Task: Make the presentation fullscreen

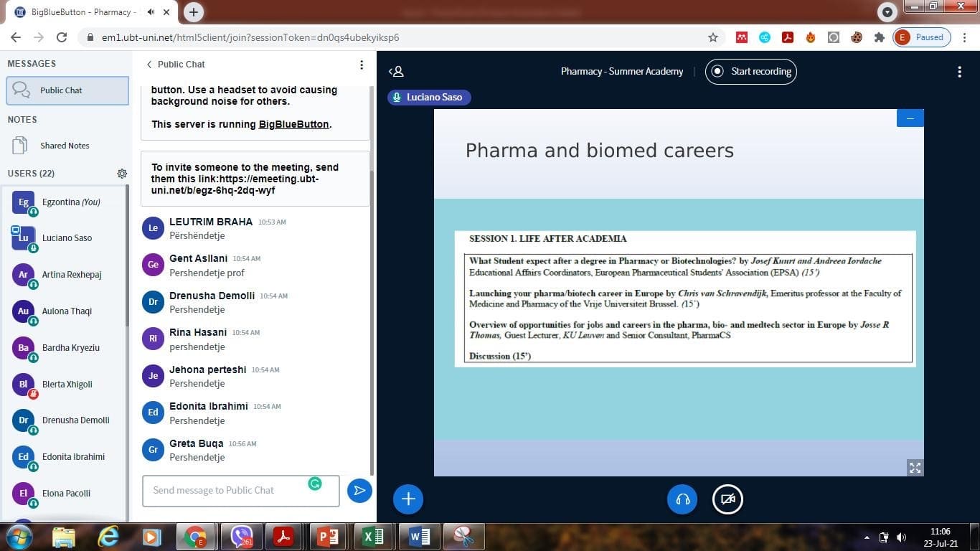Action: pos(915,467)
